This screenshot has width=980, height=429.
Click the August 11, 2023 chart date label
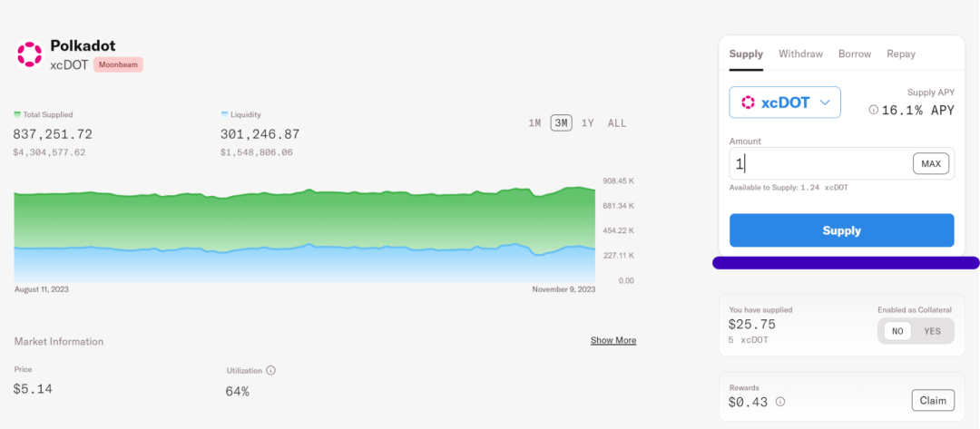(41, 289)
